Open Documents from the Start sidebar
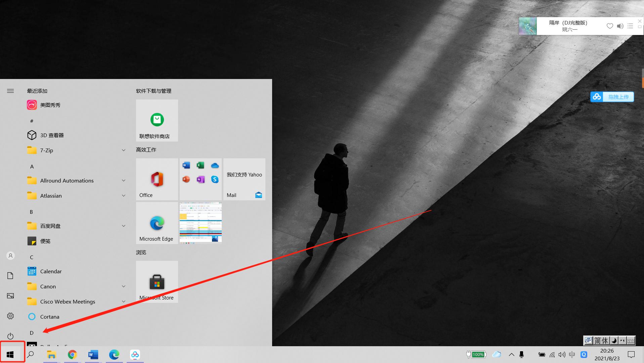Screen dimensions: 644x363 (10, 276)
